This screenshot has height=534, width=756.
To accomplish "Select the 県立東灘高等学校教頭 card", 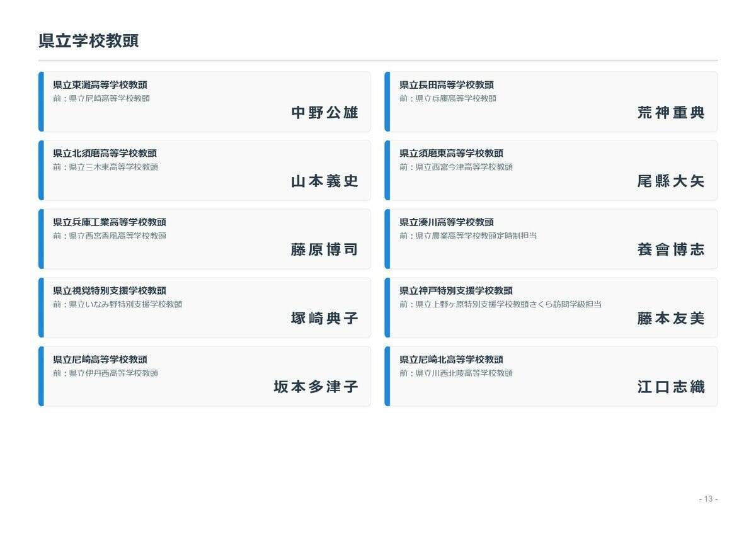I will click(205, 101).
